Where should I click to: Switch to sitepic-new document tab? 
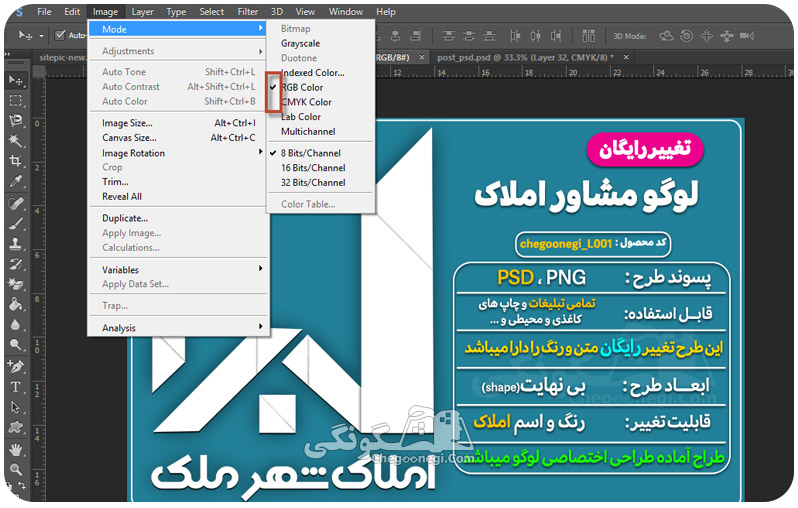pos(62,57)
